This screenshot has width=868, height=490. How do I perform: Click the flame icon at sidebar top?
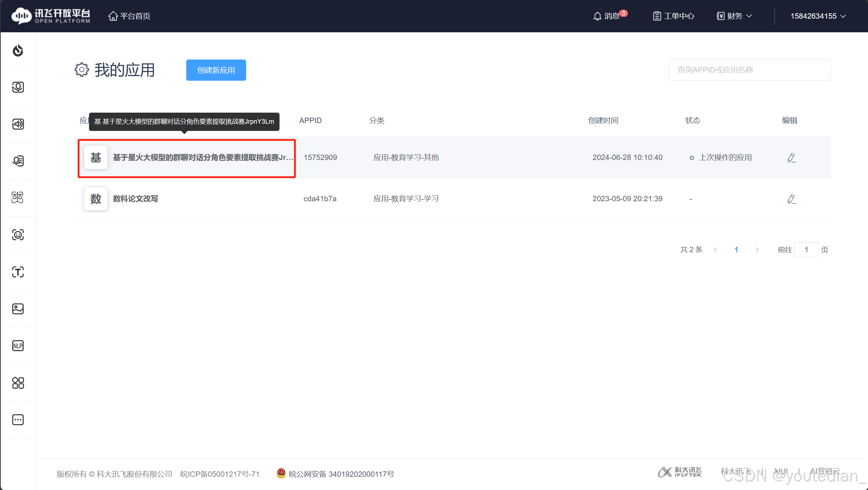coord(18,51)
